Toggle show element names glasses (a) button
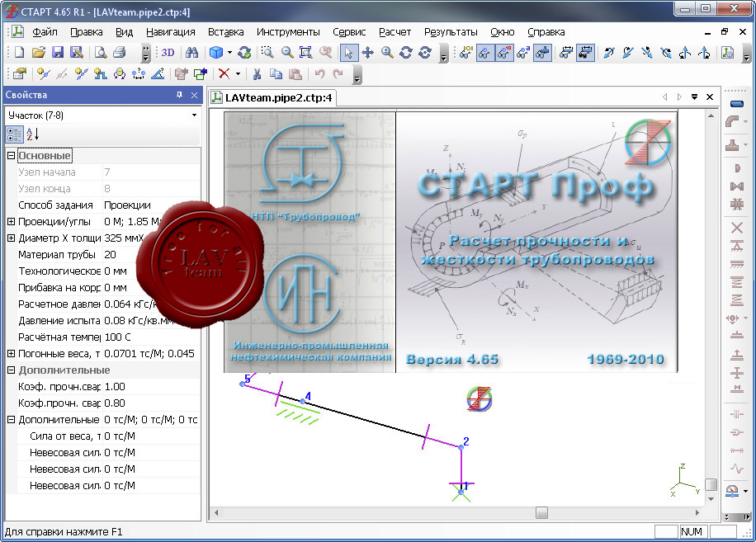This screenshot has width=756, height=542. pyautogui.click(x=523, y=53)
